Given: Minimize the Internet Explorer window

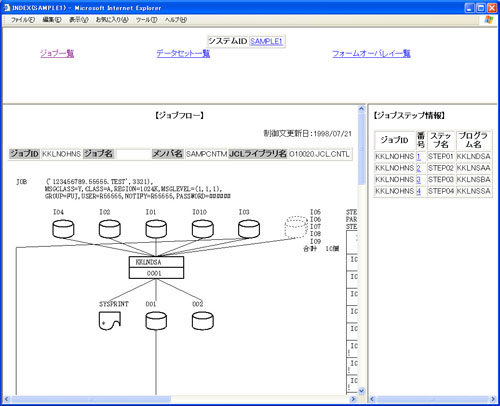Looking at the screenshot, I should [469, 8].
